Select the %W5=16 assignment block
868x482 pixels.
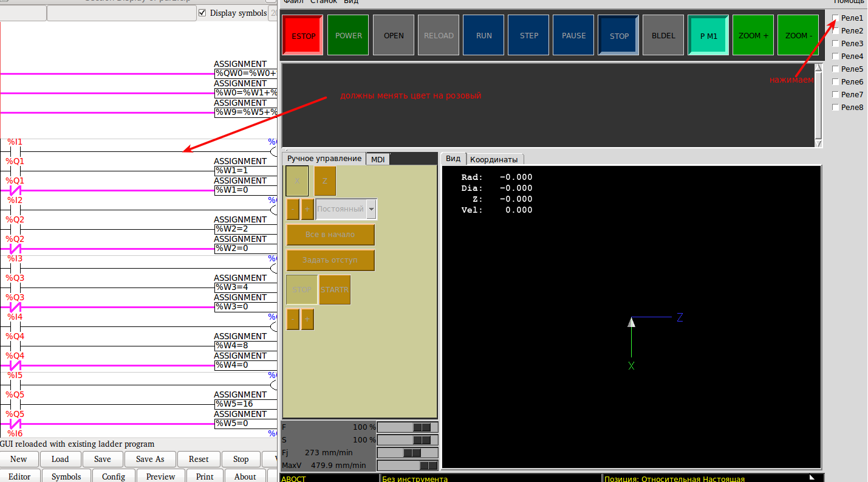[x=245, y=404]
